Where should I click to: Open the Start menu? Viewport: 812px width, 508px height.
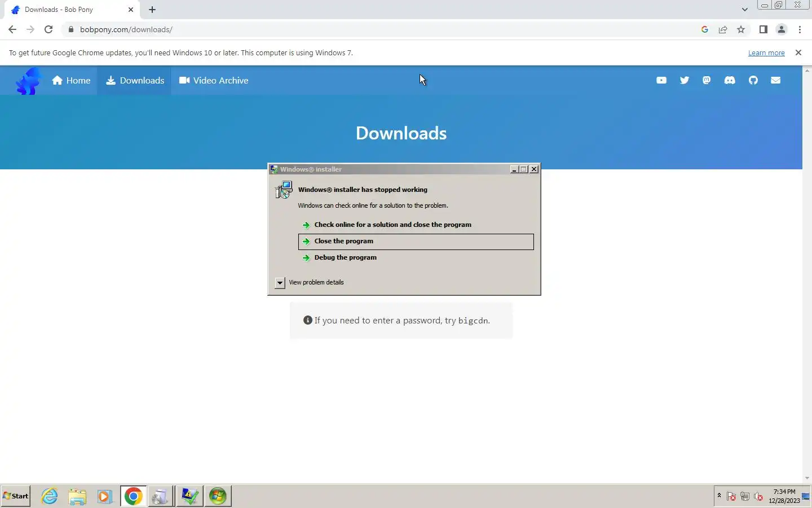[16, 496]
